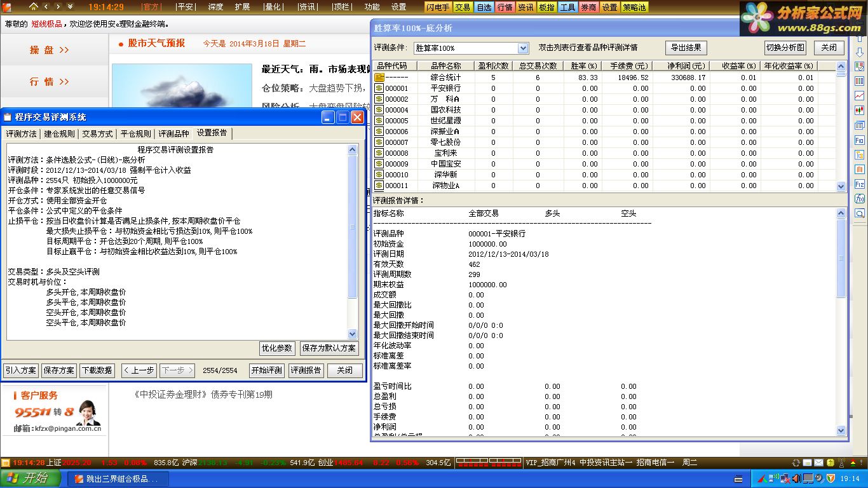The height and width of the screenshot is (488, 868).
Task: Click 切换分析图 button
Action: [x=785, y=48]
